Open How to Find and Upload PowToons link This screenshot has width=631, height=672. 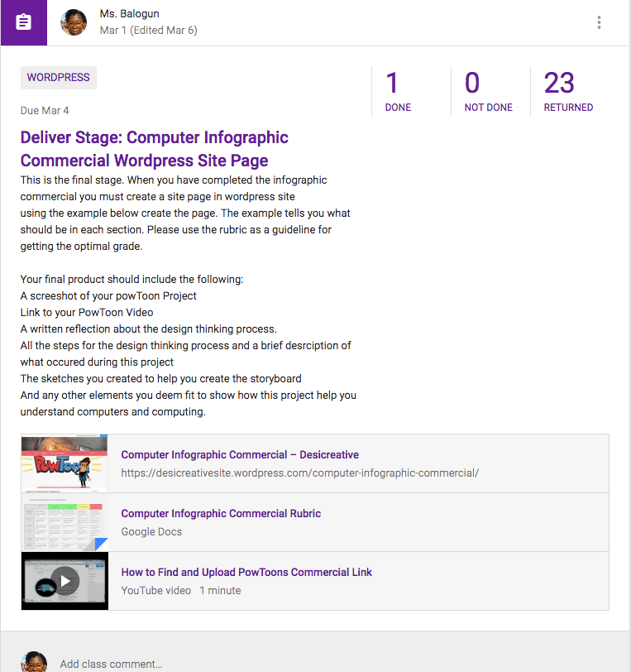click(246, 572)
